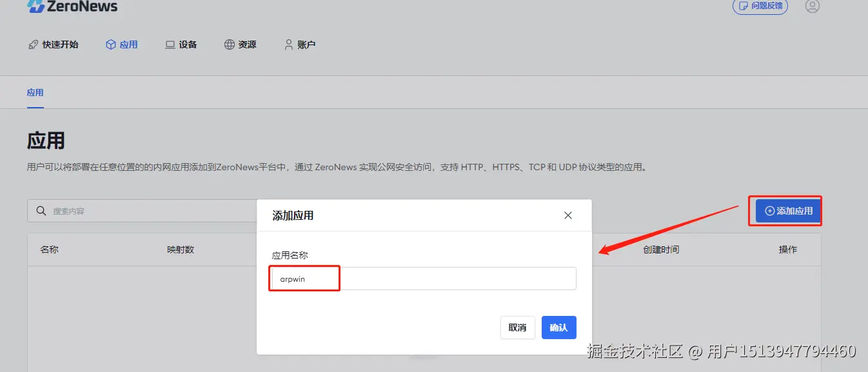Switch to the 应用 sub-tab
This screenshot has width=868, height=372.
point(35,92)
